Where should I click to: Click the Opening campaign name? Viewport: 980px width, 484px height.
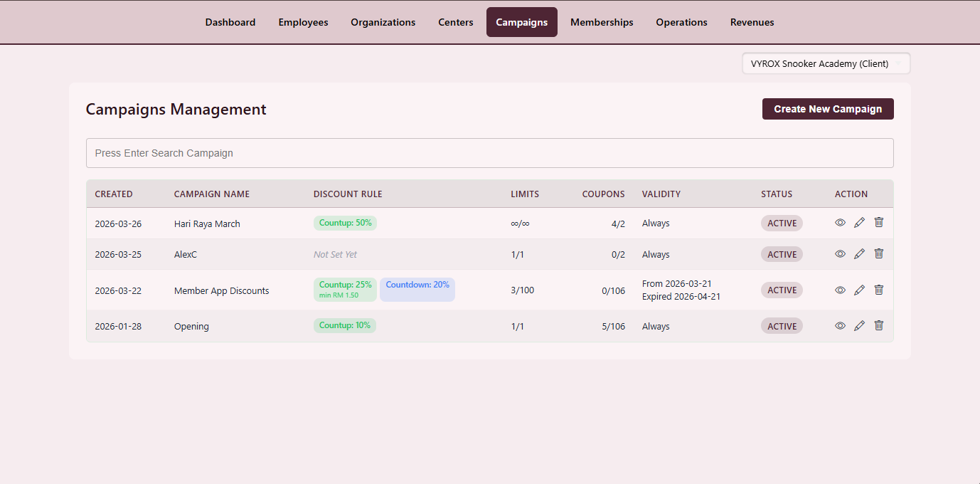[191, 327]
